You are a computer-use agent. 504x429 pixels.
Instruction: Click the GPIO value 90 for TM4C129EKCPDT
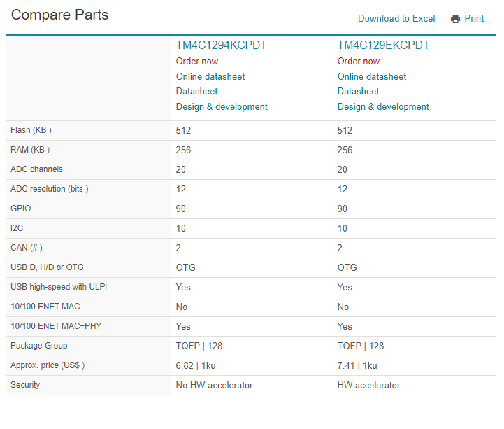[342, 209]
